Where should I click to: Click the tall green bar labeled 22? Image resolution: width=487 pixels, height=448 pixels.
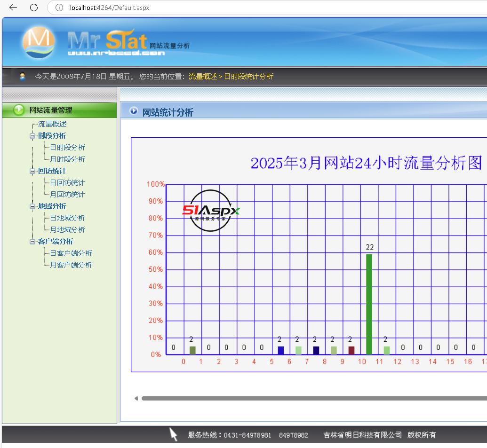[x=369, y=304]
